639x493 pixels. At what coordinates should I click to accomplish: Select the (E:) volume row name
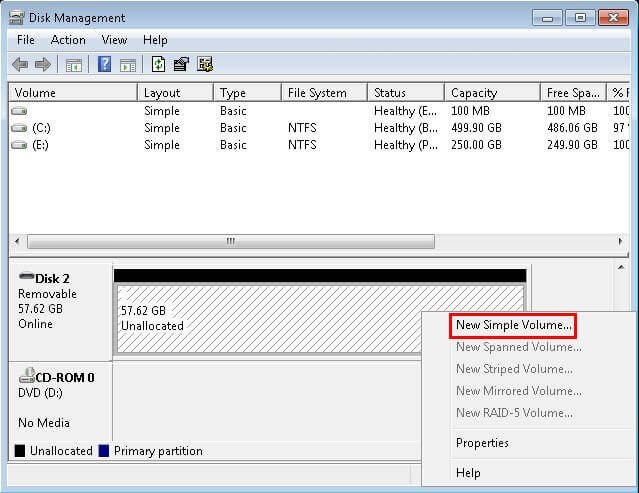pyautogui.click(x=40, y=145)
